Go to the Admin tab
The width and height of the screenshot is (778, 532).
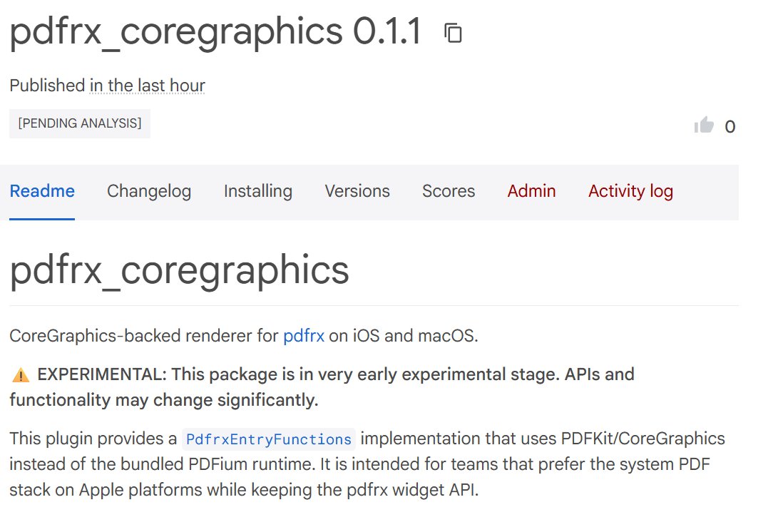tap(531, 191)
